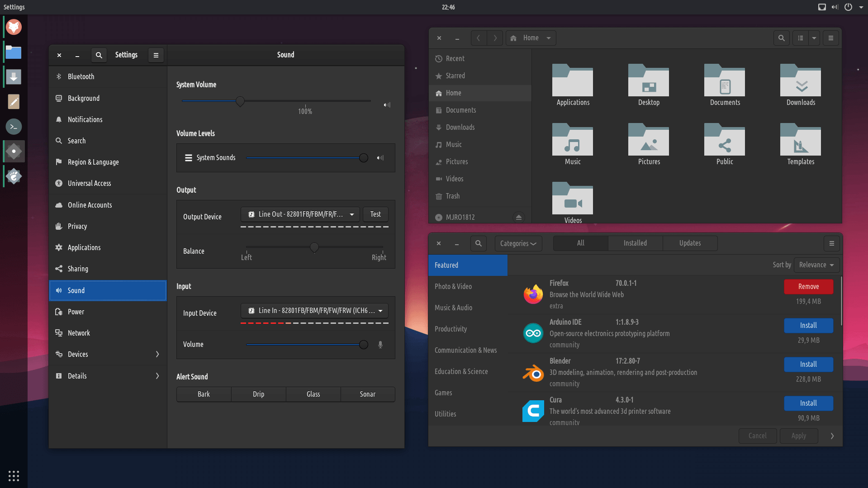This screenshot has height=488, width=868.
Task: Mute the input microphone volume
Action: point(380,345)
